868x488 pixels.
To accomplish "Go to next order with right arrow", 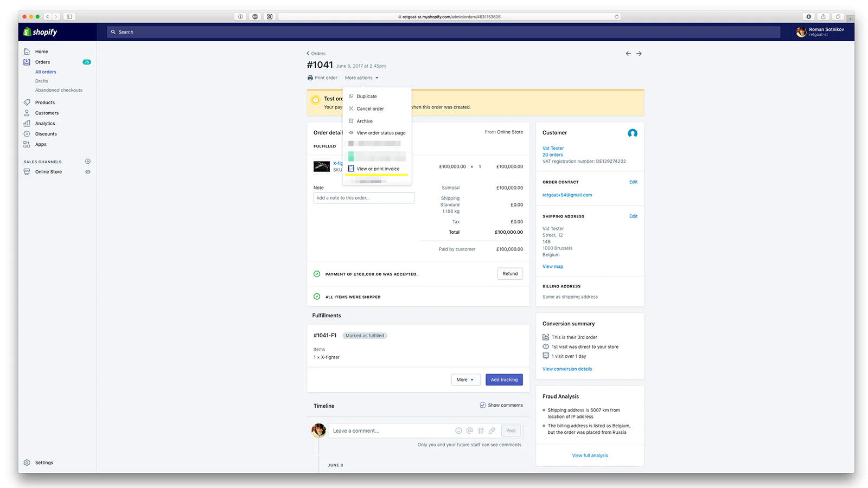I will click(639, 54).
